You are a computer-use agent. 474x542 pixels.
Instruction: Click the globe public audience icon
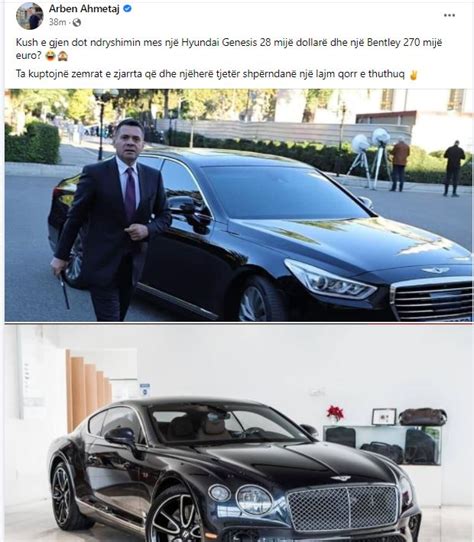pyautogui.click(x=77, y=23)
